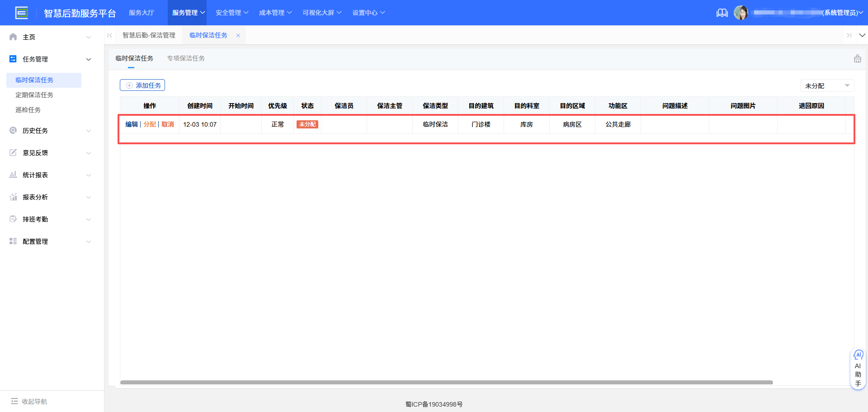
Task: Open the 未分配 status filter dropdown
Action: 827,85
